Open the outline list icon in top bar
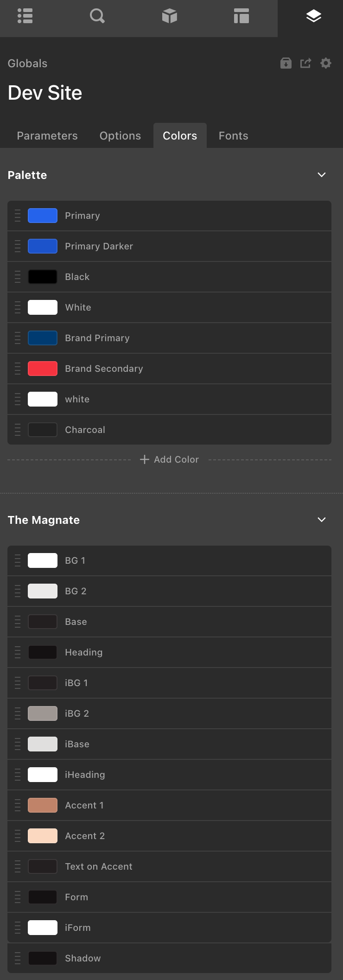This screenshot has height=980, width=343. [25, 16]
